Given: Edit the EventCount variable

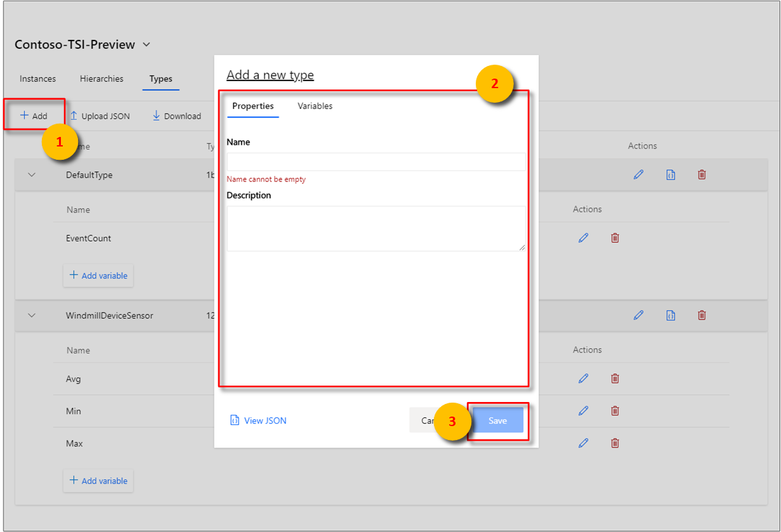Looking at the screenshot, I should [583, 238].
